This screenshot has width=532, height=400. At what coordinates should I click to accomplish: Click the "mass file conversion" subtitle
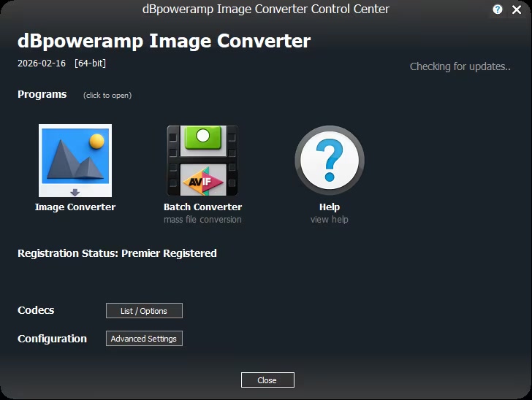point(202,220)
